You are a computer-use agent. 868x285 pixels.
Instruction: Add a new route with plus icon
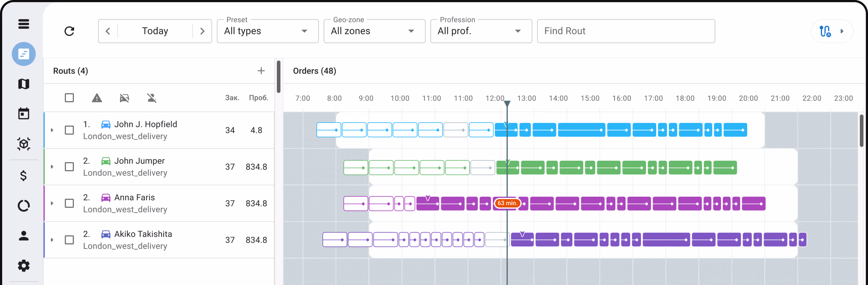261,71
